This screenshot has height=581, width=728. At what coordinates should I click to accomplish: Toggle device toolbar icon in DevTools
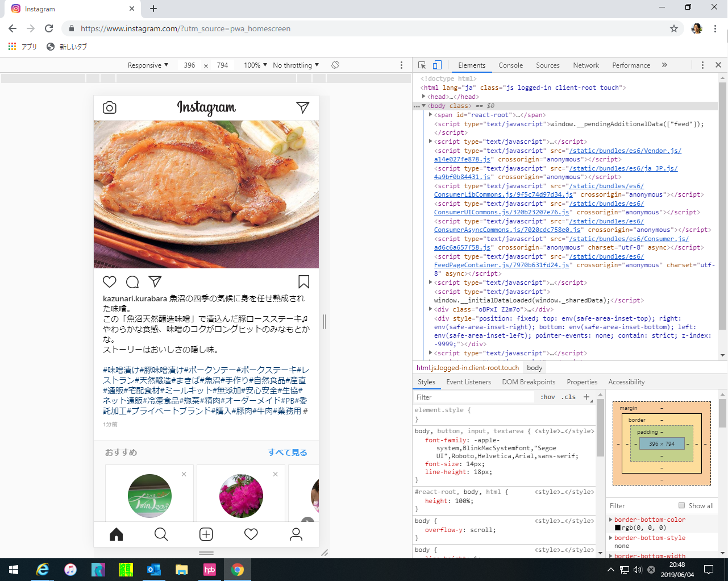(437, 65)
